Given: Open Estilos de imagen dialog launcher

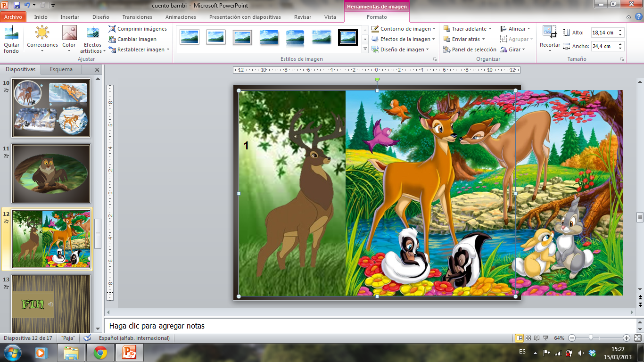Looking at the screenshot, I should pos(435,59).
